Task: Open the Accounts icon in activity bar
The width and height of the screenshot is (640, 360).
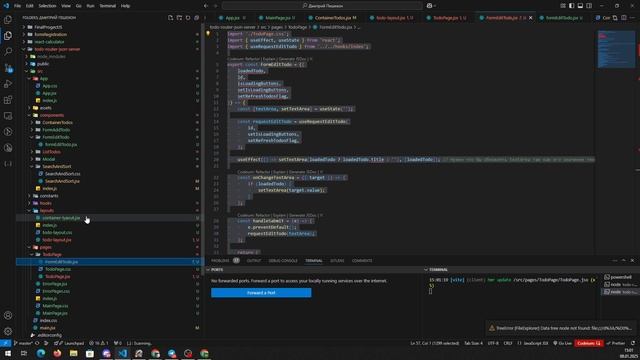Action: click(8, 315)
